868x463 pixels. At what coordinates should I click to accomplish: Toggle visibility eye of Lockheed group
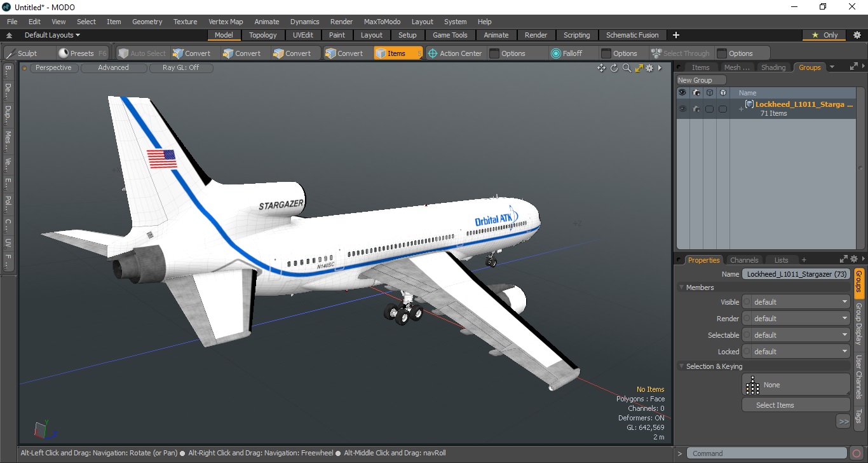click(682, 109)
